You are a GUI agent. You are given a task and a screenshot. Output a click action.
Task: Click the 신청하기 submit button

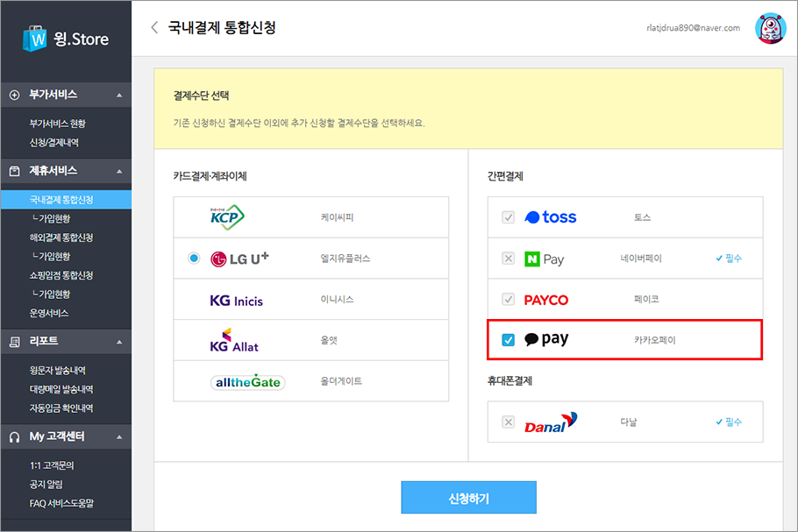click(469, 498)
